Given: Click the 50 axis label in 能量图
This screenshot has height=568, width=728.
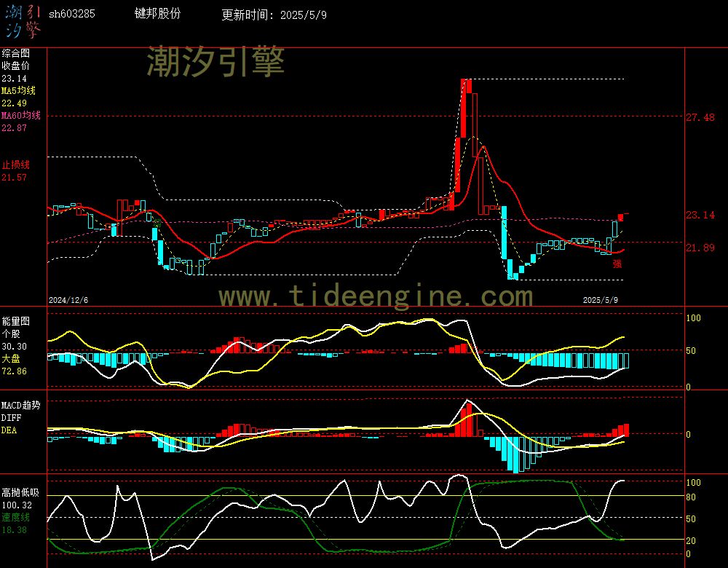Looking at the screenshot, I should [691, 351].
